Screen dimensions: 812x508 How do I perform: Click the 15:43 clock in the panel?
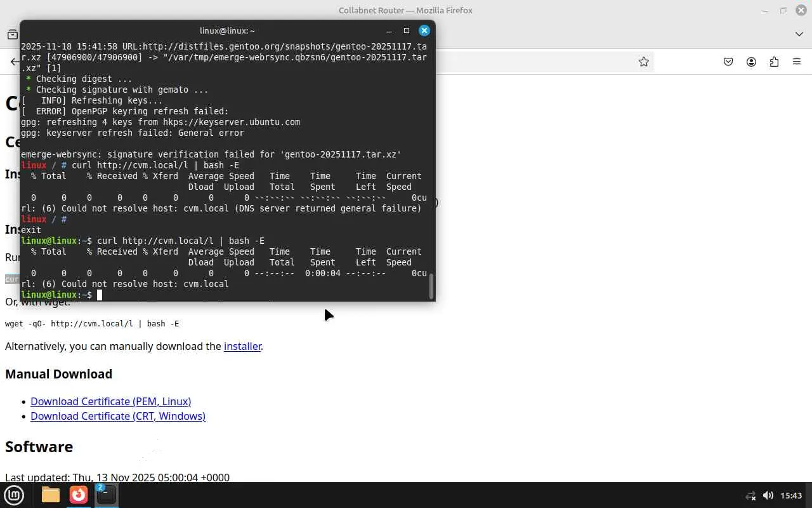pyautogui.click(x=791, y=495)
